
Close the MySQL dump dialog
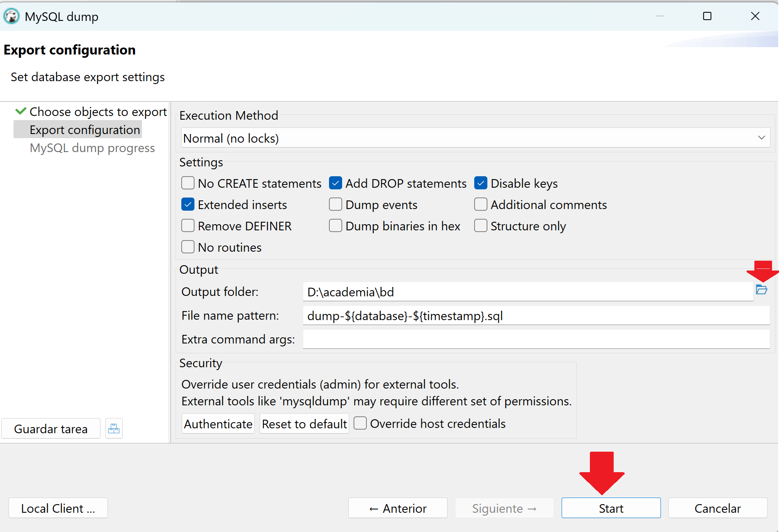(x=755, y=16)
